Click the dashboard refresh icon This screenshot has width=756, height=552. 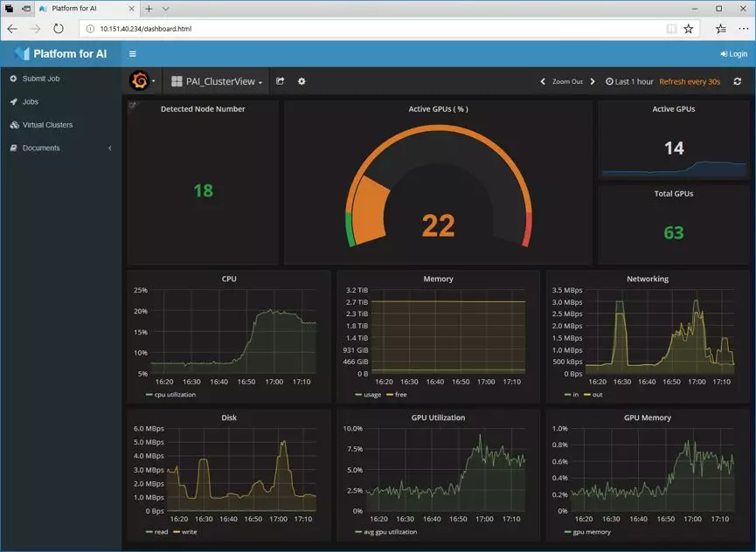point(737,81)
